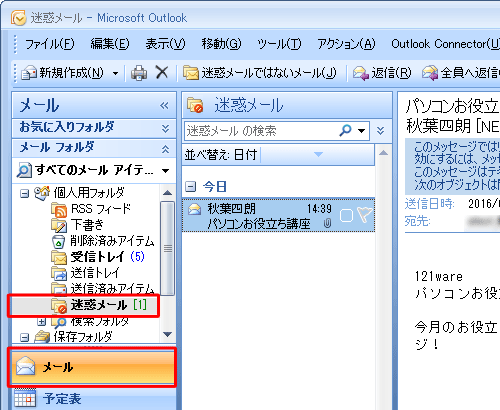The width and height of the screenshot is (500, 410).
Task: Expand the 検索フォルダ tree node
Action: [x=41, y=322]
